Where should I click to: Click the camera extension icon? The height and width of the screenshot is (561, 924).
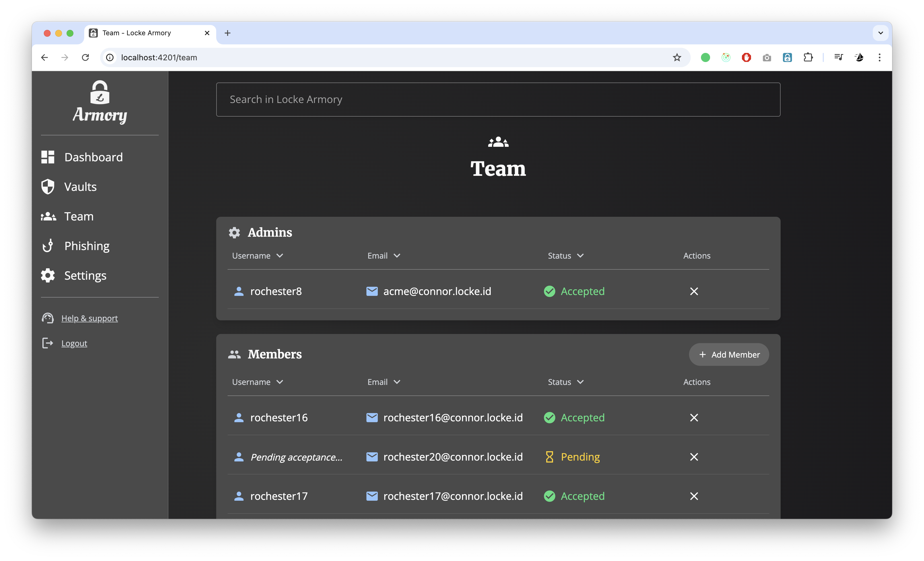[766, 57]
